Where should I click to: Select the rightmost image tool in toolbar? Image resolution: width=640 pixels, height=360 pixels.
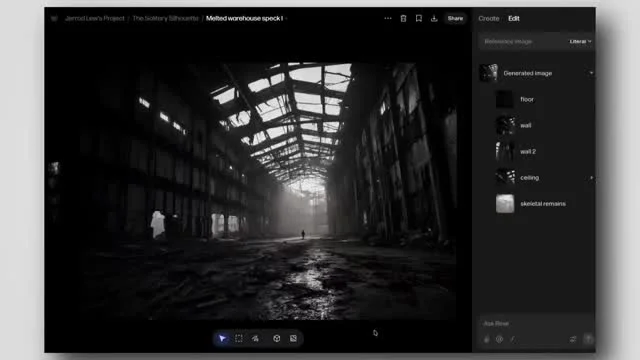(293, 338)
